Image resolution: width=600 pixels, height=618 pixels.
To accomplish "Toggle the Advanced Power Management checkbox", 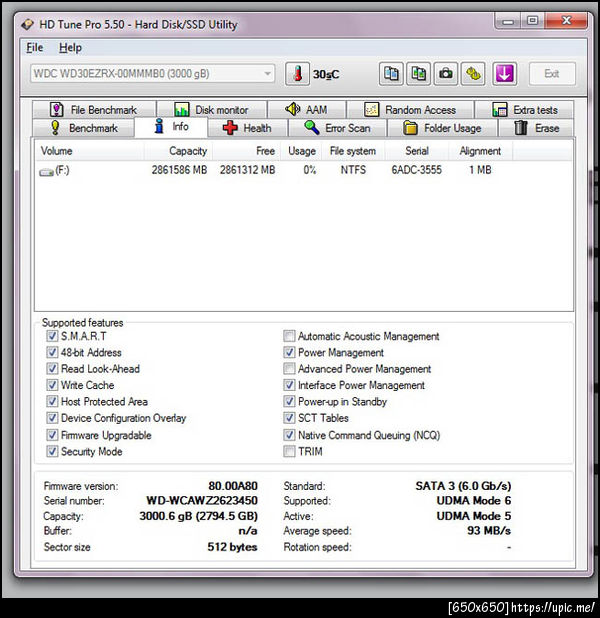I will [289, 369].
